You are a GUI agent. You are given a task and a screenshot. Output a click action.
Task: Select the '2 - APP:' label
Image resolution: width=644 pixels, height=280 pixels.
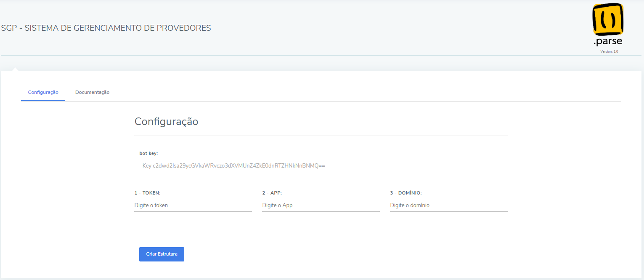click(272, 193)
